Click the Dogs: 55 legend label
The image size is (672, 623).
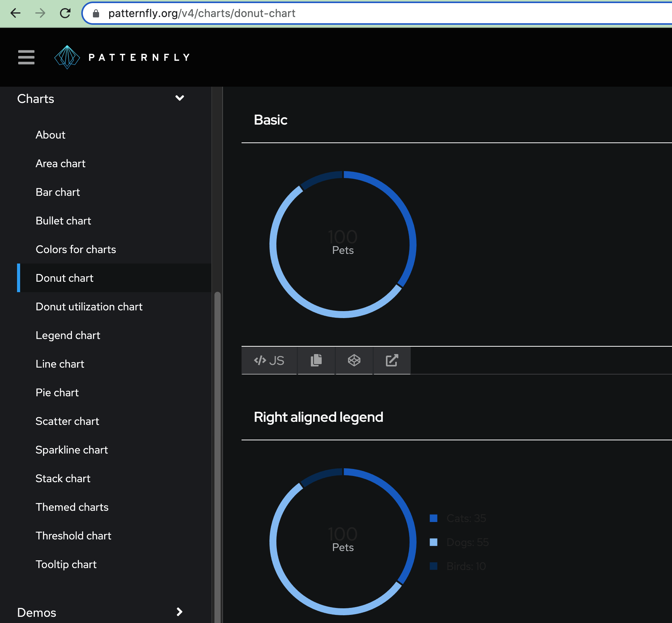click(x=468, y=542)
